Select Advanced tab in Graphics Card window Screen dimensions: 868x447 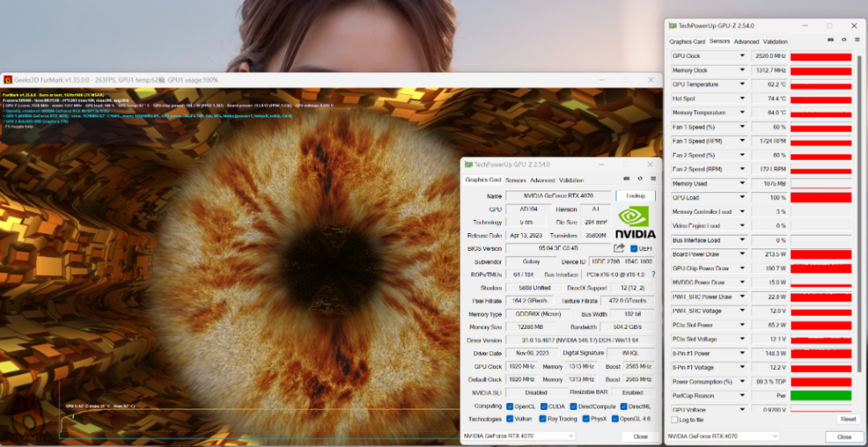542,181
